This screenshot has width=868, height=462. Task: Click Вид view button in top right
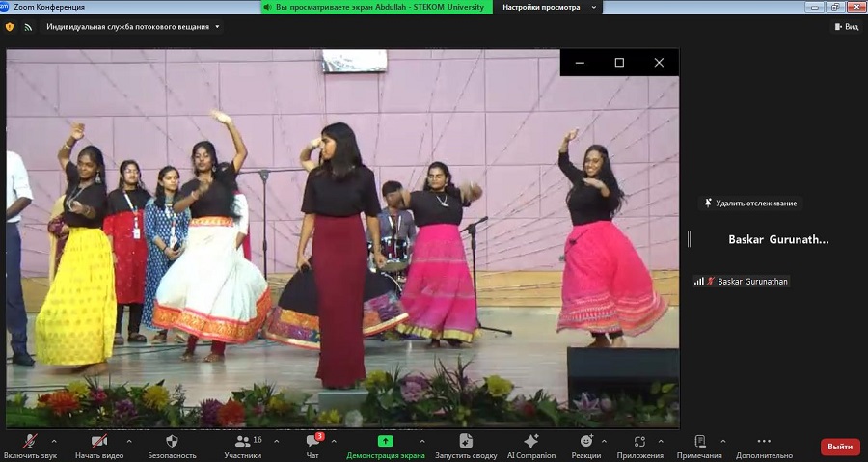coord(846,27)
